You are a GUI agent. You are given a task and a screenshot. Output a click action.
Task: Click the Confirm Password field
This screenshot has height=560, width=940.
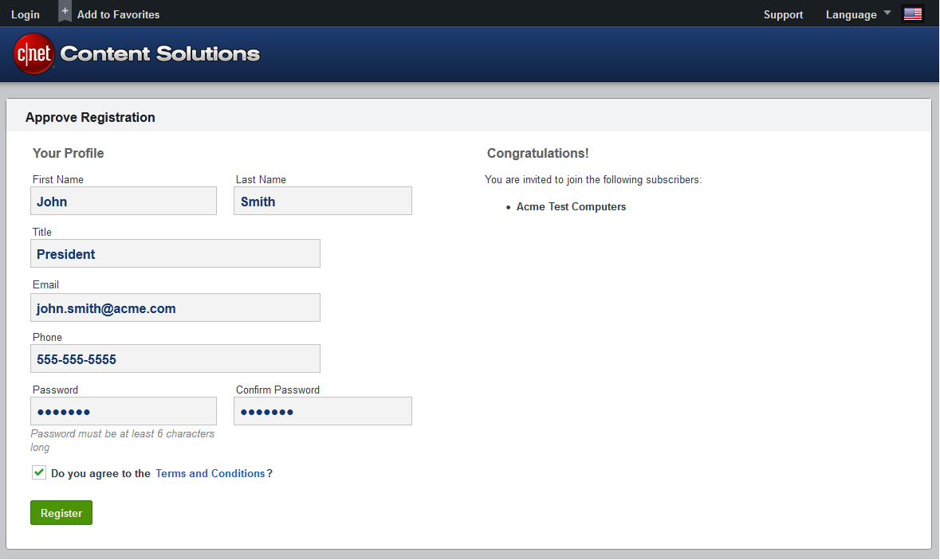click(x=323, y=412)
